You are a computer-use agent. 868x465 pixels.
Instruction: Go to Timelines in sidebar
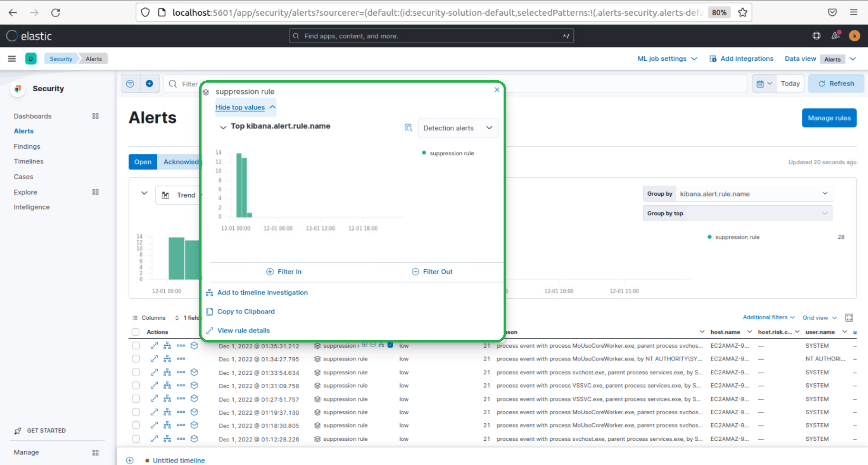(x=29, y=161)
